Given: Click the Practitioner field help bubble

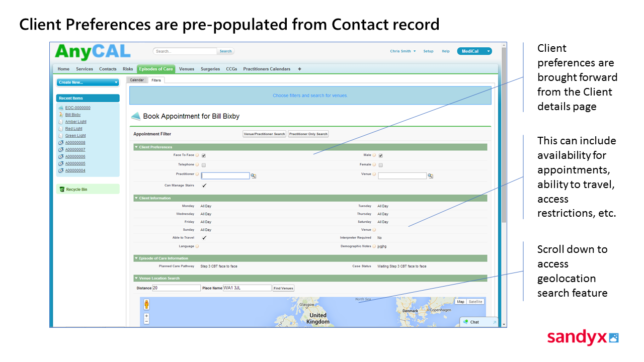Looking at the screenshot, I should point(197,174).
